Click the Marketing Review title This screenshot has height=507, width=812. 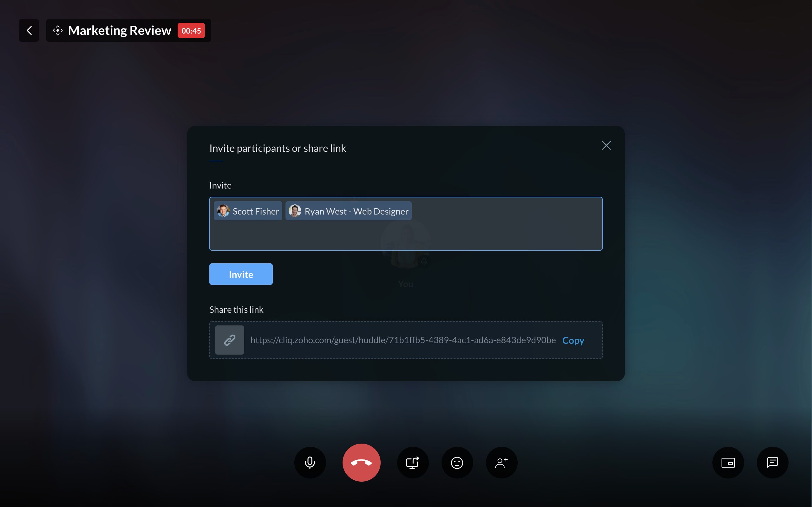120,30
